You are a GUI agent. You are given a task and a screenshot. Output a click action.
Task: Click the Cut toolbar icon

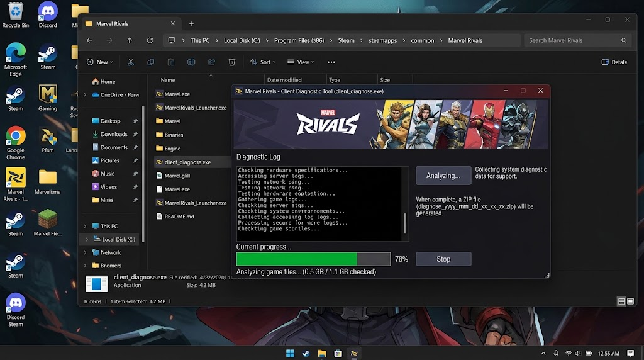click(x=131, y=62)
